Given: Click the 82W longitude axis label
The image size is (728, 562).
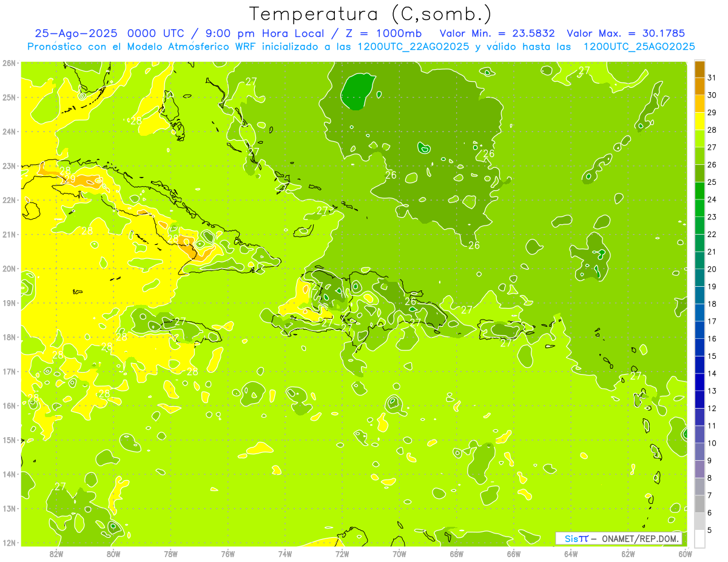Looking at the screenshot, I should pos(56,554).
